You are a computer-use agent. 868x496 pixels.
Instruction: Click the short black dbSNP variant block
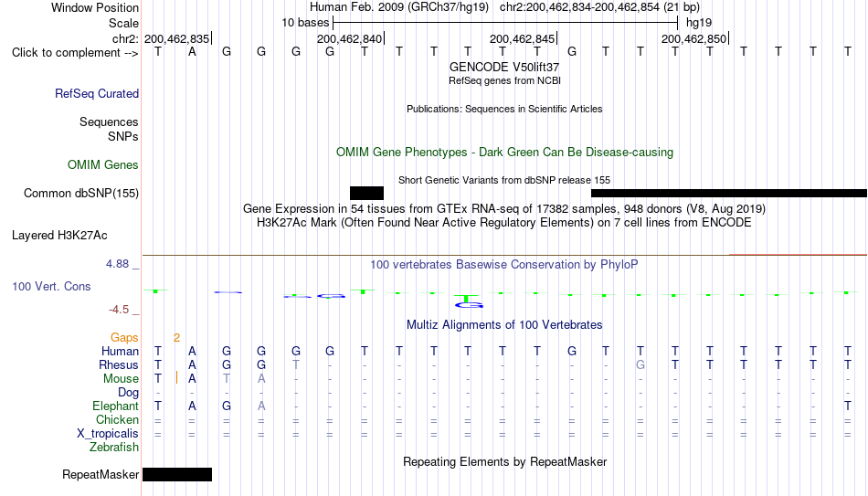(366, 194)
